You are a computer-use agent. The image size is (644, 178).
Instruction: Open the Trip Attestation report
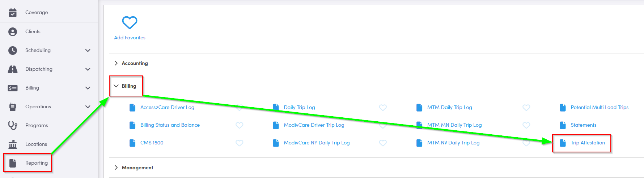click(588, 143)
